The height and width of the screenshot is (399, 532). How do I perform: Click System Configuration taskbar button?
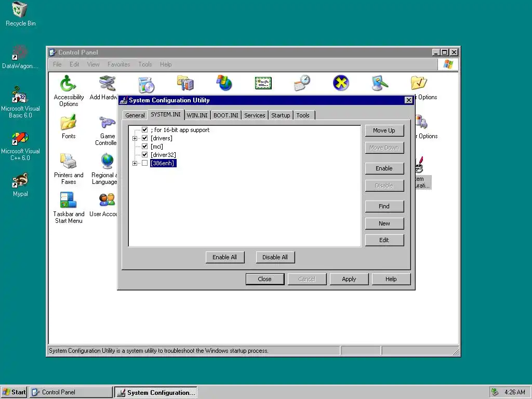tap(156, 393)
